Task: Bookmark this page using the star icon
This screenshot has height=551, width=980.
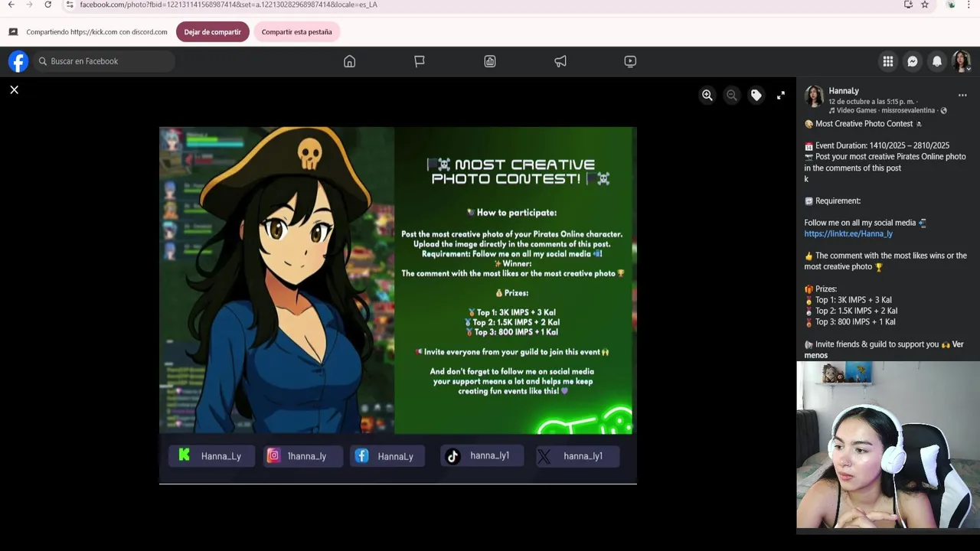Action: [x=925, y=5]
